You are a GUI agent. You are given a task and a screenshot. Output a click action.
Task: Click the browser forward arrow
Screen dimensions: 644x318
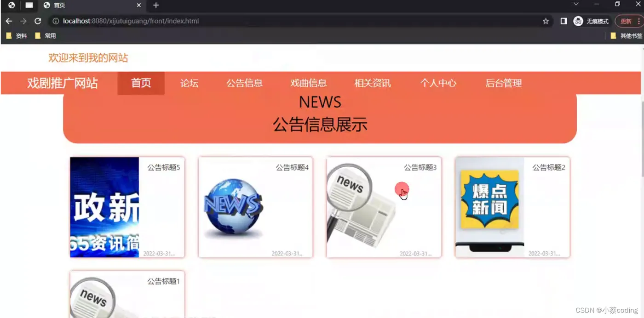coord(23,21)
